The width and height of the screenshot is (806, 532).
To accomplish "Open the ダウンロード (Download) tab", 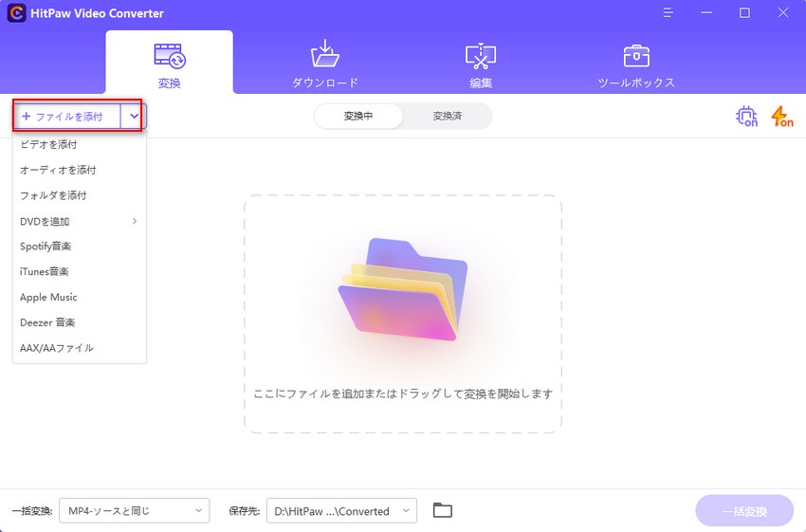I will 325,63.
